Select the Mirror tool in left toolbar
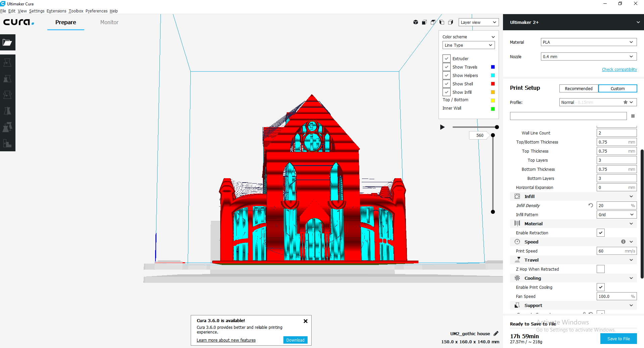Viewport: 644px width, 348px height. click(x=7, y=111)
